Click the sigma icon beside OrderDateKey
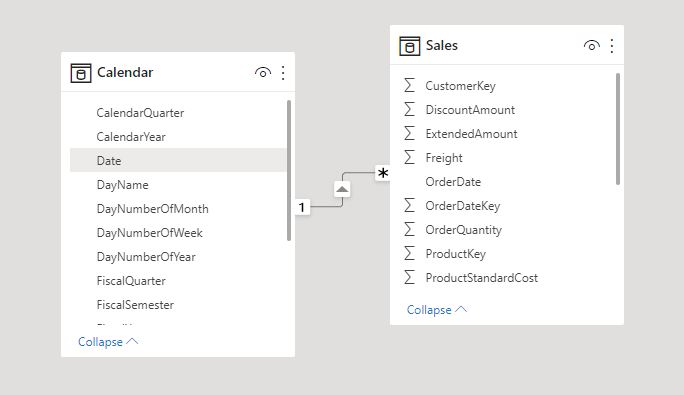684x395 pixels. pos(409,206)
